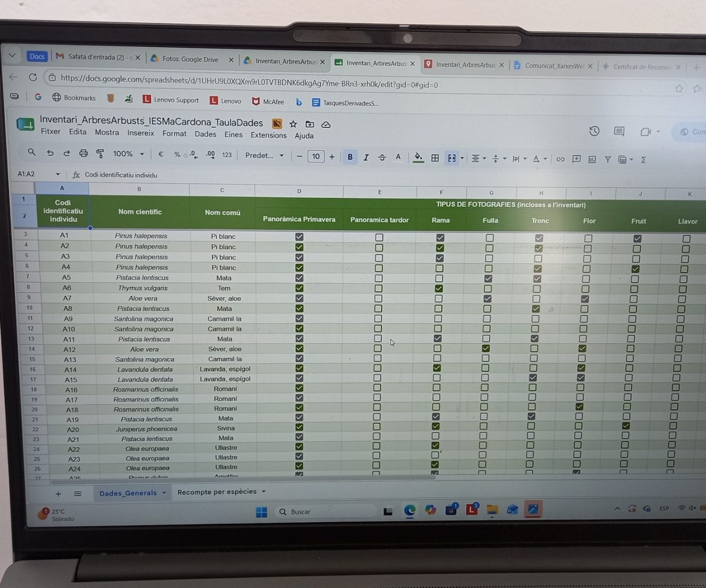Open the version history clock icon
The height and width of the screenshot is (588, 706).
click(x=594, y=131)
